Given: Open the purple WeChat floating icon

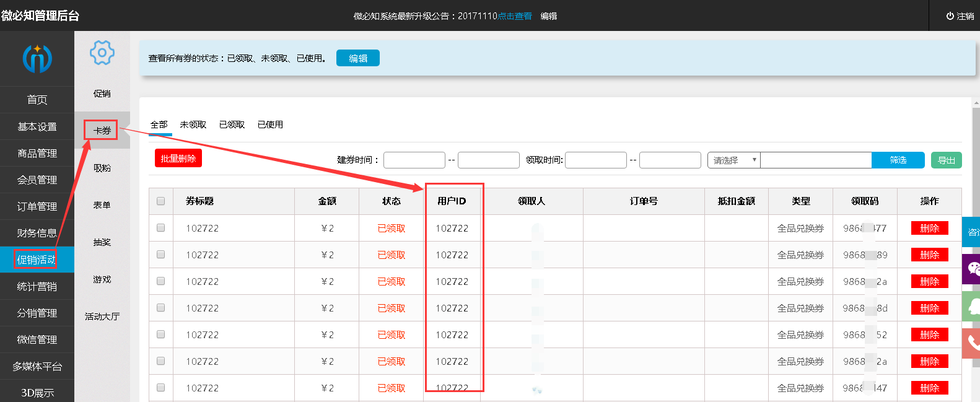Looking at the screenshot, I should coord(972,269).
